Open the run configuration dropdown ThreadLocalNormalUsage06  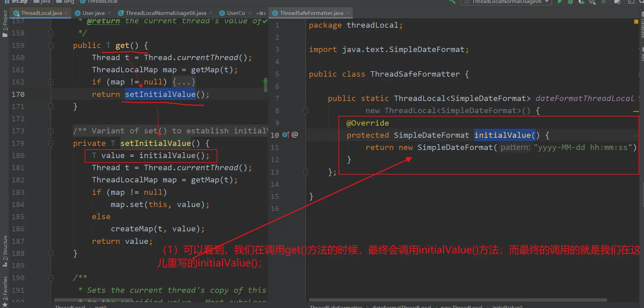506,2
